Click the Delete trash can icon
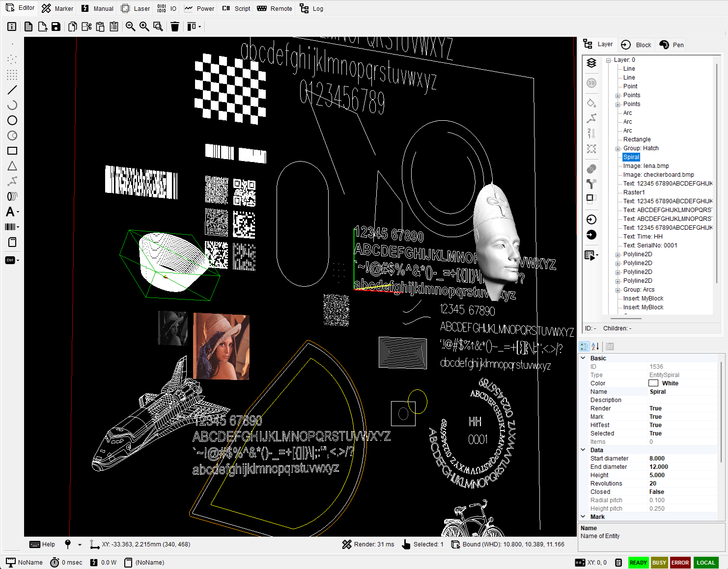The height and width of the screenshot is (569, 728). click(174, 27)
